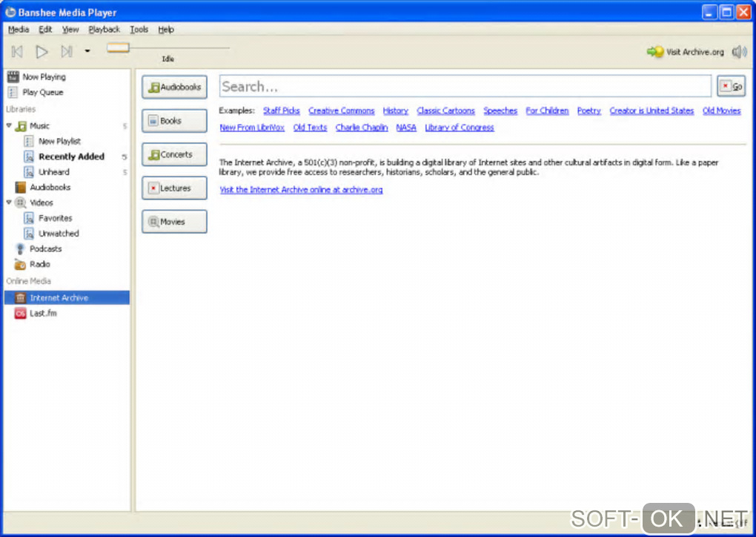Visit the Internet Archive online link
The height and width of the screenshot is (537, 756).
pyautogui.click(x=301, y=190)
